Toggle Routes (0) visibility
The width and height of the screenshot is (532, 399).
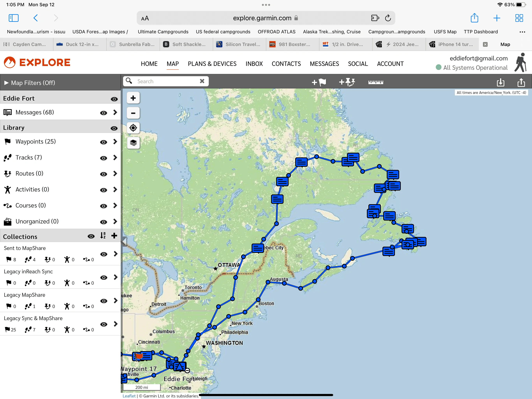pos(103,174)
